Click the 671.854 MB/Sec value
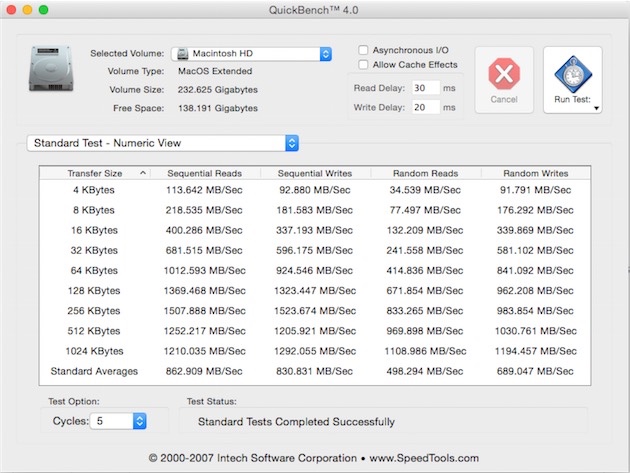630x473 pixels. coord(425,291)
